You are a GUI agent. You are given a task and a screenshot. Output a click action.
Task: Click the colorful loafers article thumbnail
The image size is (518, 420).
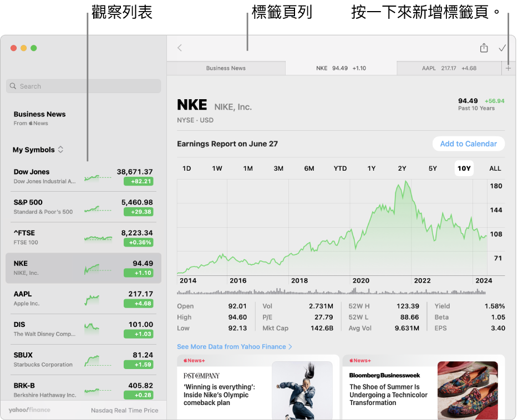468,391
